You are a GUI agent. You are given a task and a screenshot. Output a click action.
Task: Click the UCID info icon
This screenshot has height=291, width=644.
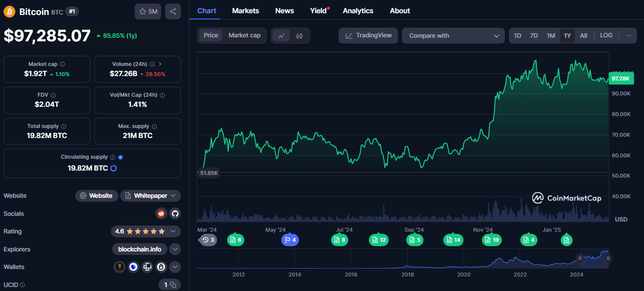click(22, 285)
